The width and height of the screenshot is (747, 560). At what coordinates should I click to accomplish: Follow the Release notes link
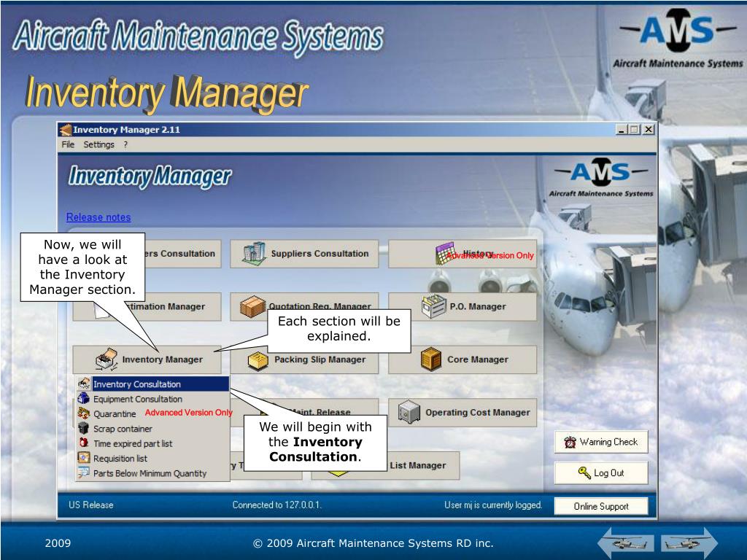(x=98, y=217)
